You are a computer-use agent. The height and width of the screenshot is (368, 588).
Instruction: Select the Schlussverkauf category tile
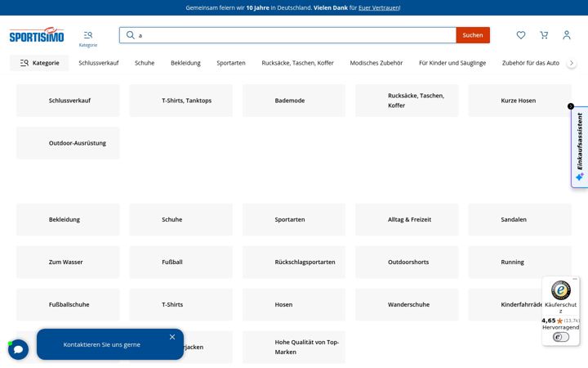point(68,101)
